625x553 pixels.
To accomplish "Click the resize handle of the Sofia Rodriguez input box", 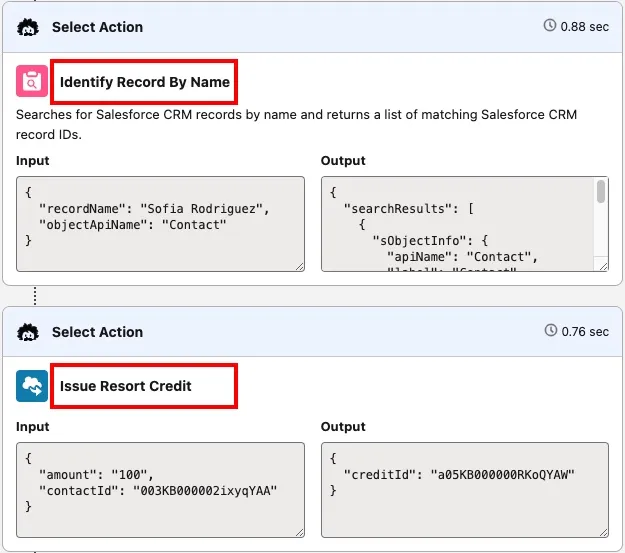I will click(x=298, y=264).
